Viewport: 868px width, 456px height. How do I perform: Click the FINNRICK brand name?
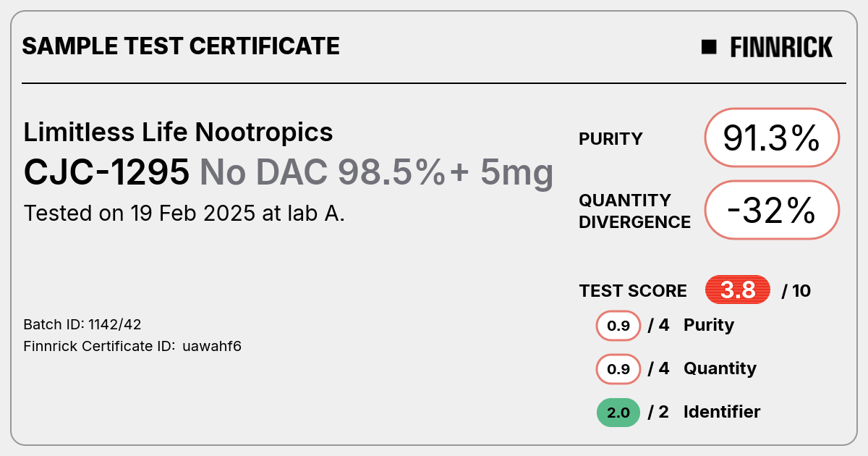[x=781, y=47]
